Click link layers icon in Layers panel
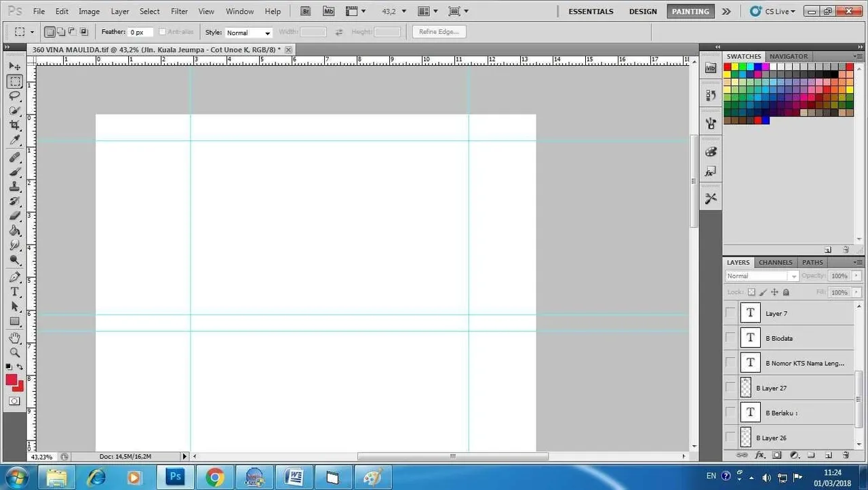The image size is (868, 490). coord(742,455)
